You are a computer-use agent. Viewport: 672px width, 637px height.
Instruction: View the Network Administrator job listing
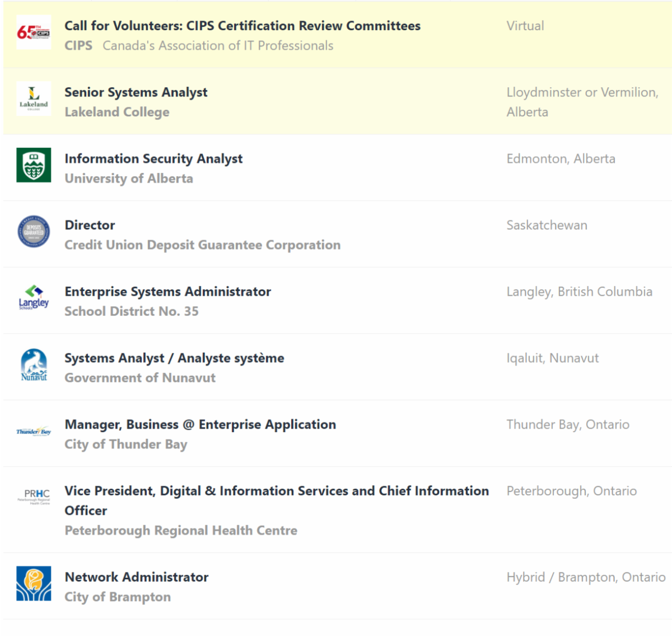(x=136, y=577)
